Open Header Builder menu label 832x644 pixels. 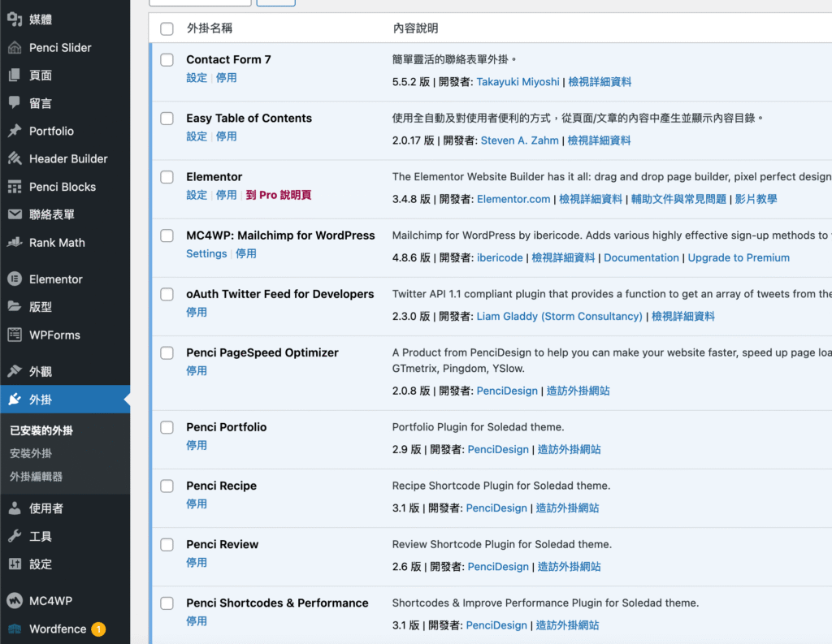pos(68,158)
